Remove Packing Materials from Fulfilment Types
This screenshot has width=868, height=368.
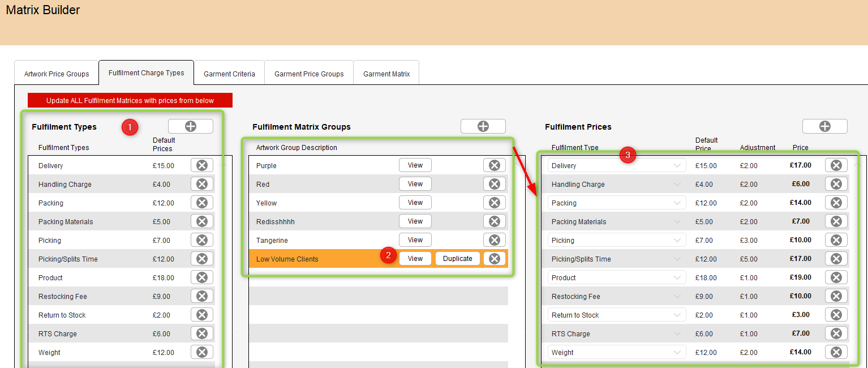202,221
